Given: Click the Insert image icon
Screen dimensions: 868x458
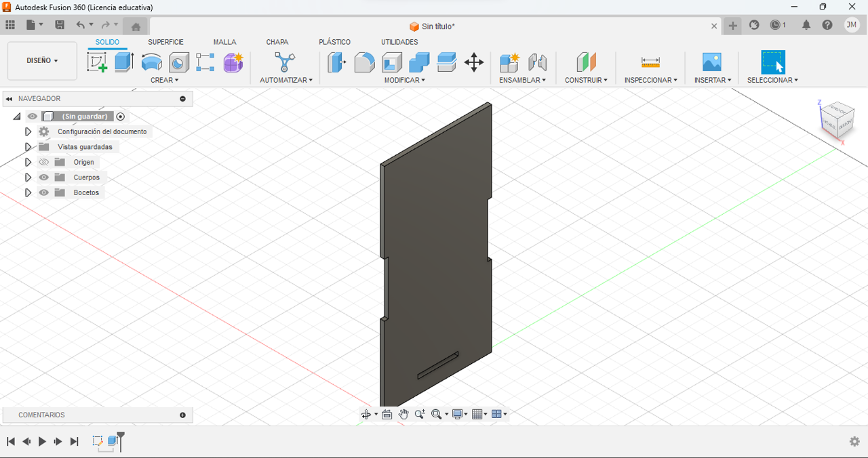Looking at the screenshot, I should 712,62.
